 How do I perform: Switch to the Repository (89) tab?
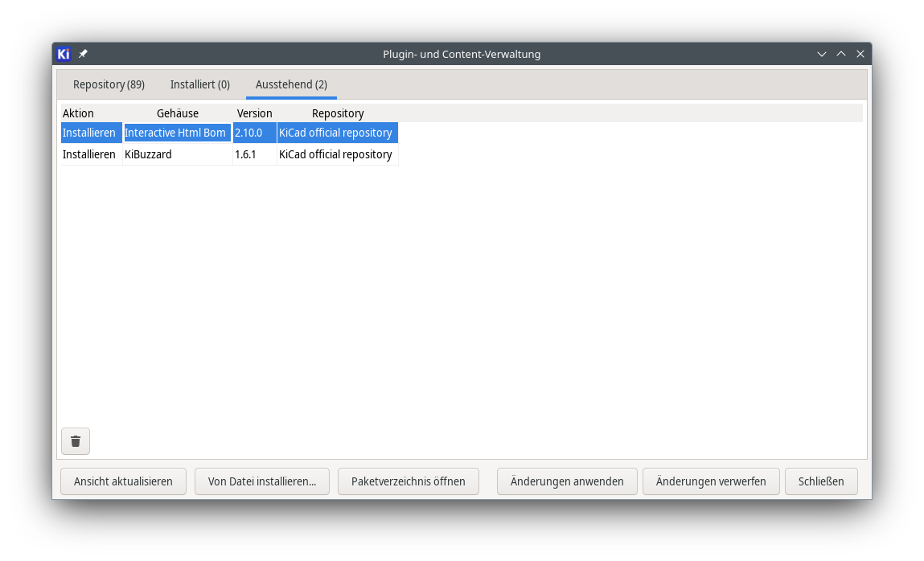(x=109, y=84)
